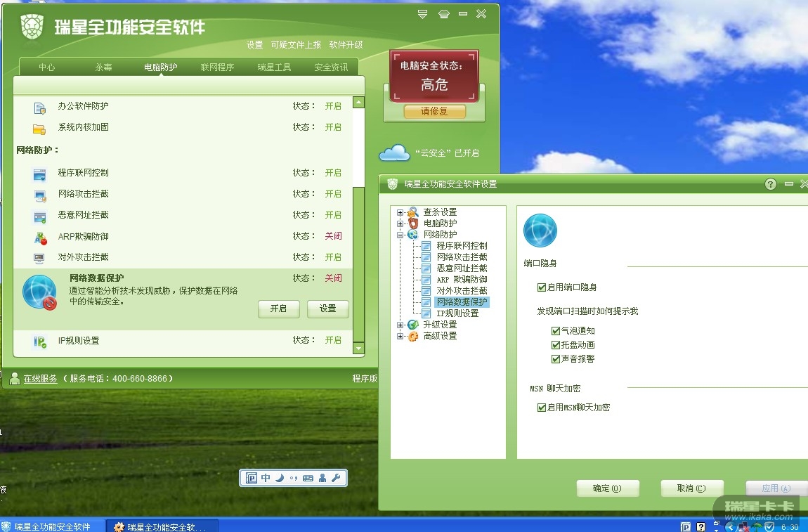Screen dimensions: 808x532
Task: Click the punctuation mode icon on IME toolbar
Action: tap(294, 478)
